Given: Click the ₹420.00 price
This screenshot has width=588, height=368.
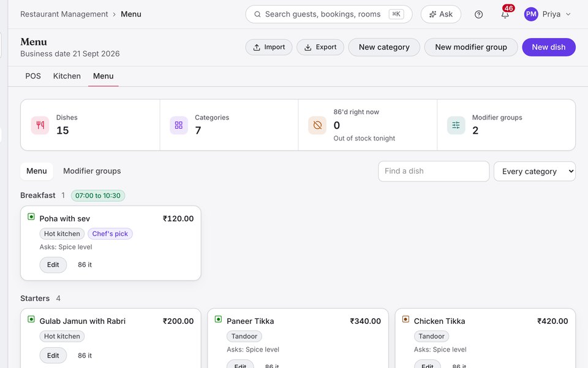Looking at the screenshot, I should (x=552, y=321).
